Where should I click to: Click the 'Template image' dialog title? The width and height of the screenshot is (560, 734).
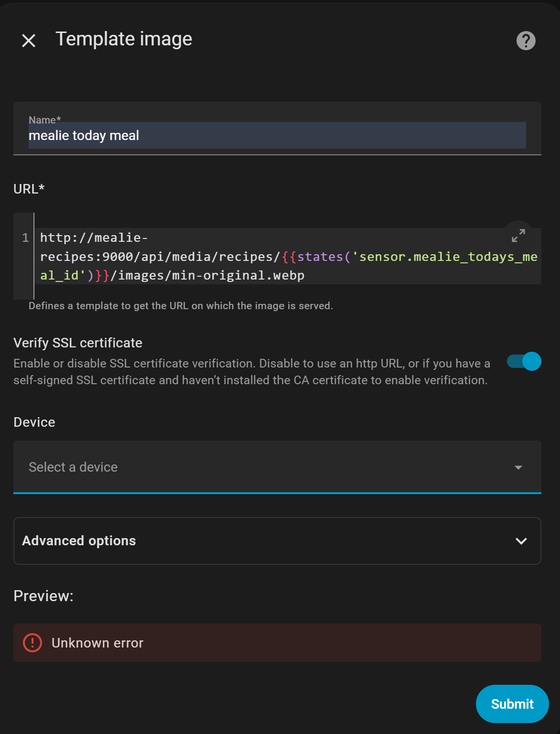124,39
